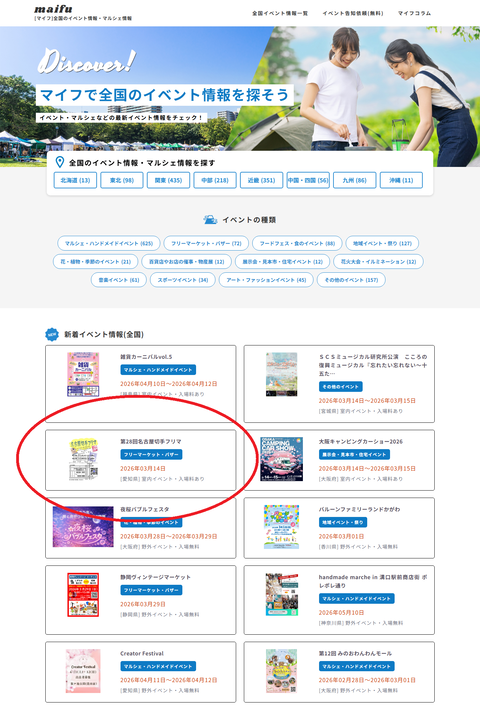This screenshot has height=712, width=480.
Task: Open the Creator Festival event title
Action: click(x=142, y=653)
